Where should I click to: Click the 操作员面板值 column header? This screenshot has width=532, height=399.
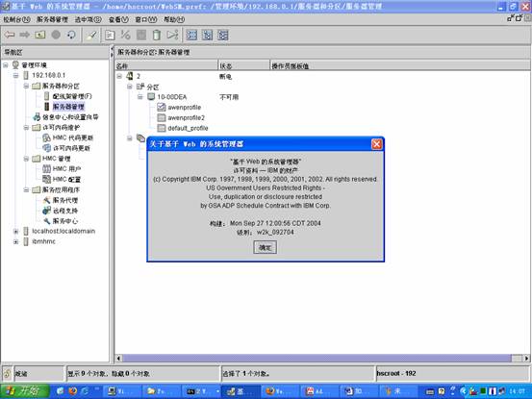pos(400,65)
